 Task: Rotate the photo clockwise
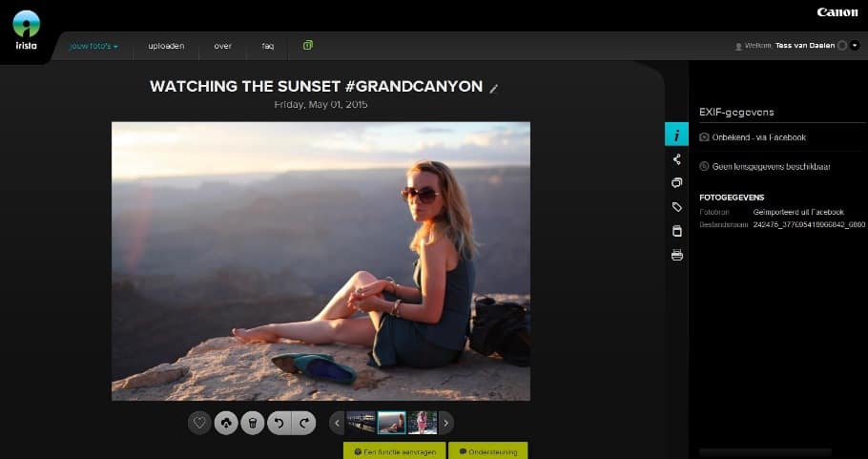[304, 423]
